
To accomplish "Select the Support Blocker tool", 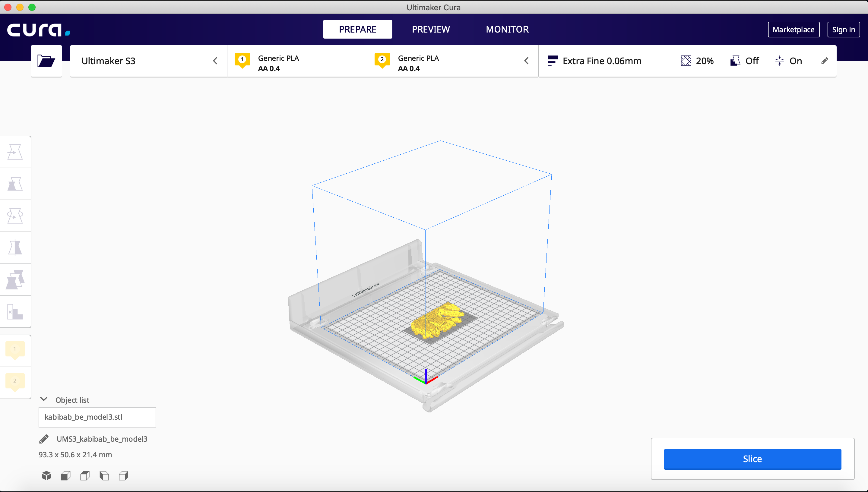I will pyautogui.click(x=15, y=311).
